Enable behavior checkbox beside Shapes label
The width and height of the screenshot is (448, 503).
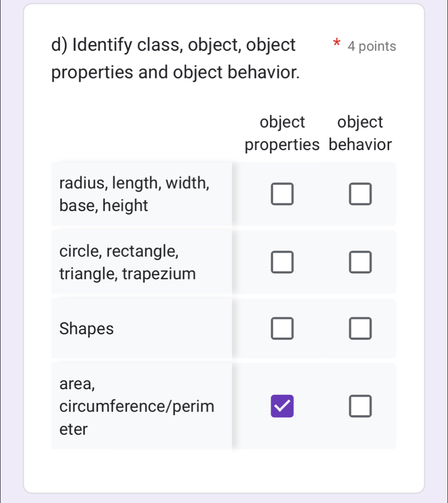[360, 329]
